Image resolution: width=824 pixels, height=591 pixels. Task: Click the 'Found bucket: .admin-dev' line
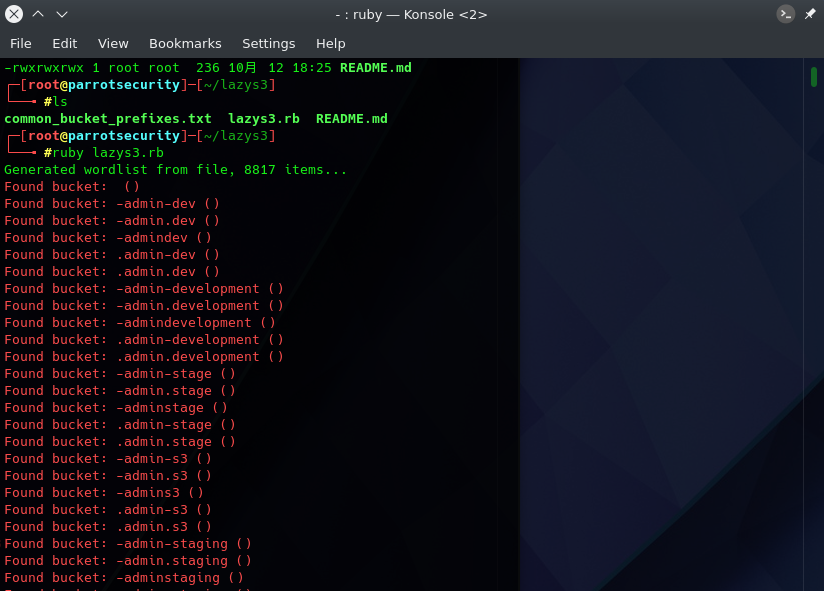pyautogui.click(x=112, y=255)
